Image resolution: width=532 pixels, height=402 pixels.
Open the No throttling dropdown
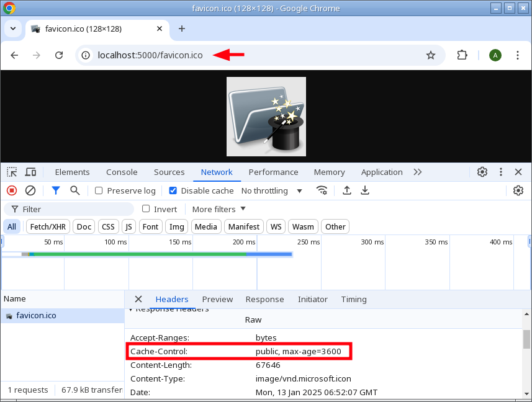pyautogui.click(x=271, y=191)
